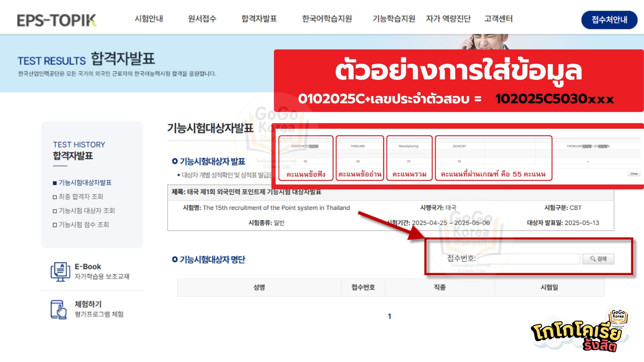Click the 시험종류: 일반 text
Image resolution: width=644 pixels, height=362 pixels.
266,223
